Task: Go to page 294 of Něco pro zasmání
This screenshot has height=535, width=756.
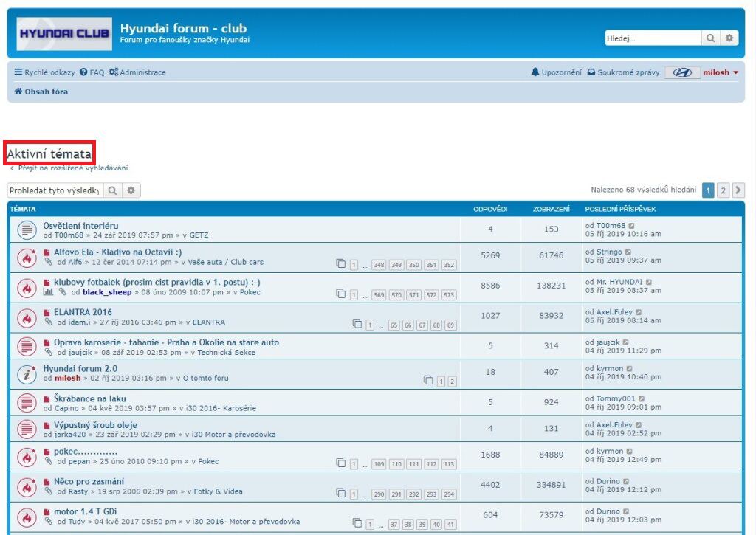Action: [449, 494]
